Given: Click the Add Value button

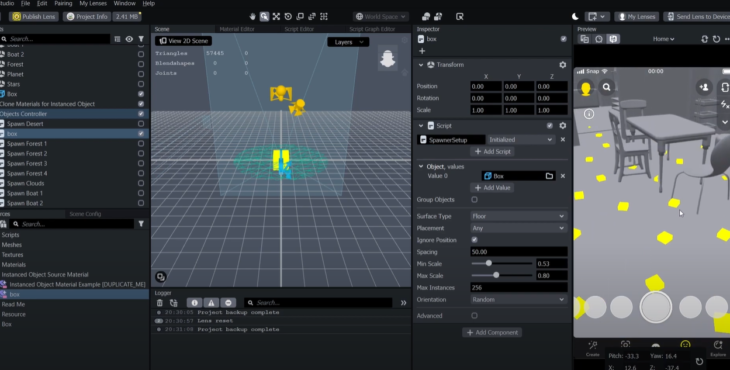Looking at the screenshot, I should click(493, 188).
